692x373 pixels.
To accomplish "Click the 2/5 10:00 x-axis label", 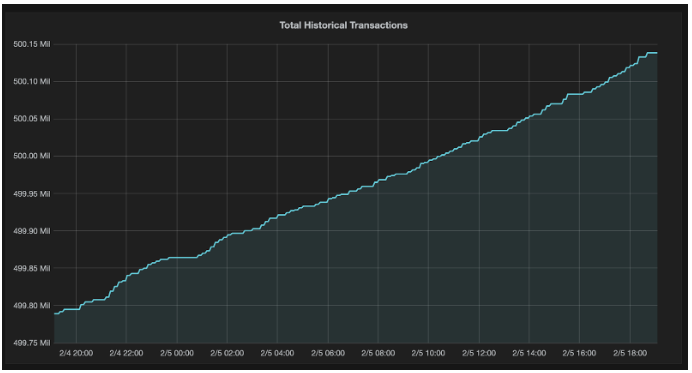I will [428, 353].
